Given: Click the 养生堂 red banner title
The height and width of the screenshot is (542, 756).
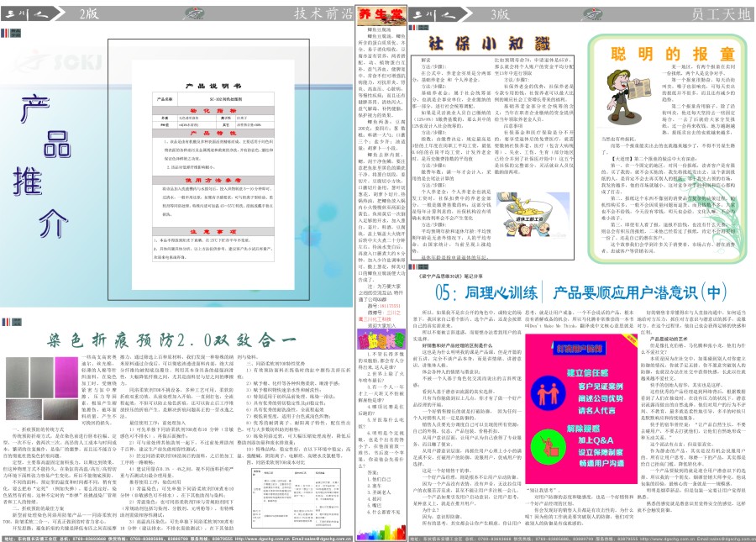Looking at the screenshot, I should (367, 13).
